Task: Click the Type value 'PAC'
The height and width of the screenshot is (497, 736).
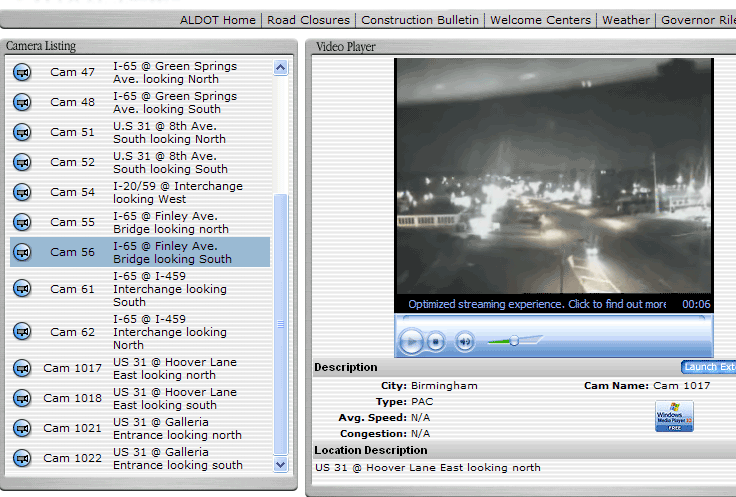Action: [422, 402]
